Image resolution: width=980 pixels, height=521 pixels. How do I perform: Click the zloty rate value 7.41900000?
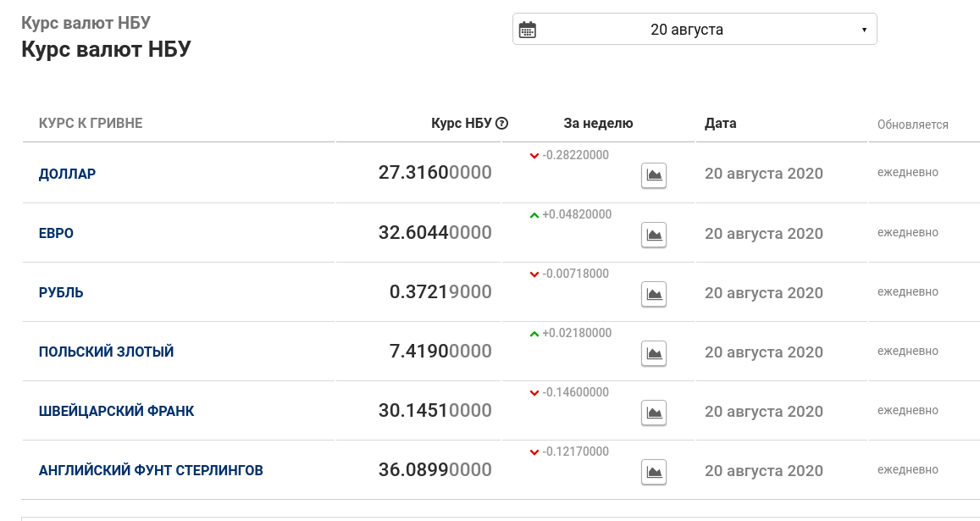[x=440, y=352]
